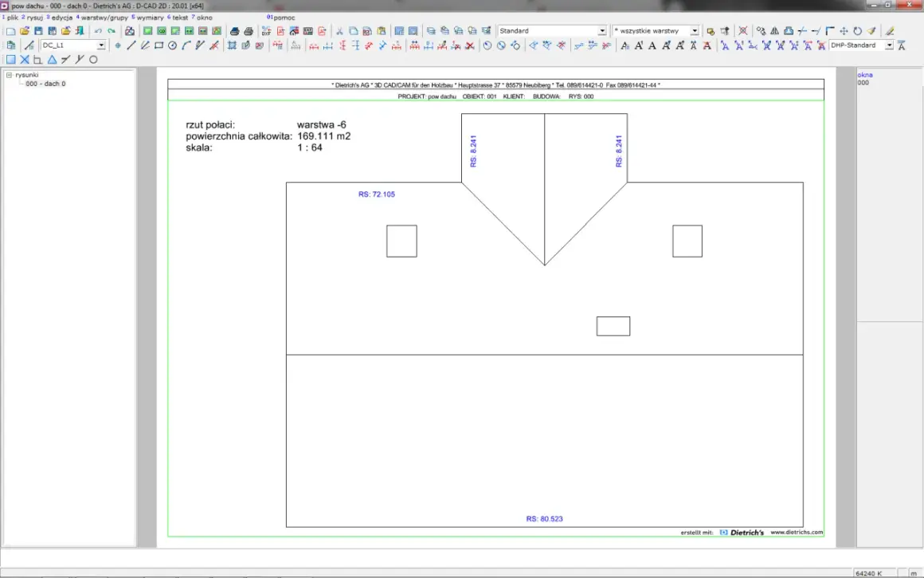Viewport: 924px width, 578px height.
Task: Toggle the triangle snap button
Action: pyautogui.click(x=52, y=60)
